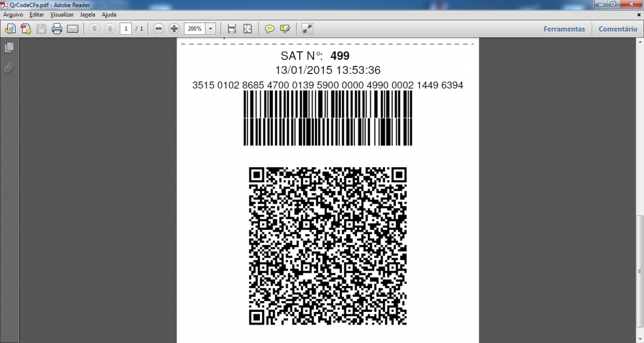Image resolution: width=644 pixels, height=343 pixels.
Task: Open the Comentário pane
Action: point(618,29)
